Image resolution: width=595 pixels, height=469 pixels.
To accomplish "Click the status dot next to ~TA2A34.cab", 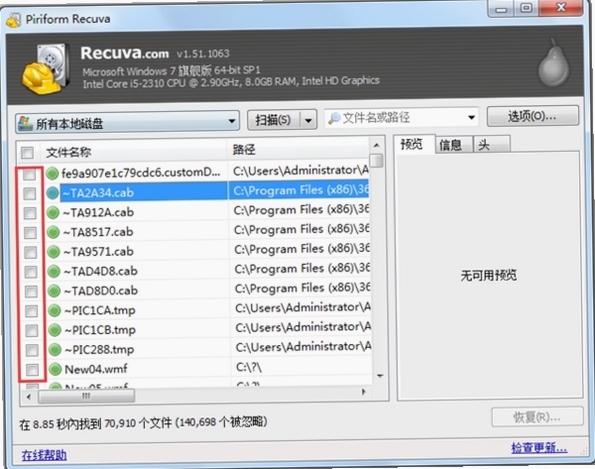I will [x=52, y=193].
